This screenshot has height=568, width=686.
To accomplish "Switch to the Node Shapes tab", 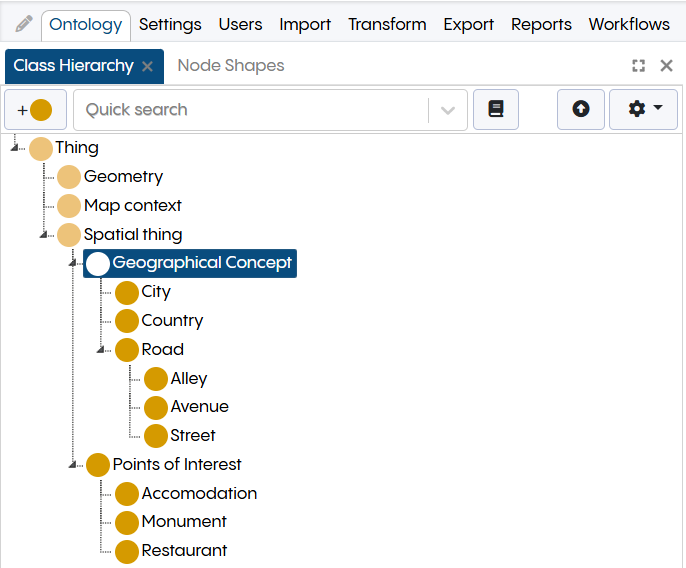I will 231,66.
